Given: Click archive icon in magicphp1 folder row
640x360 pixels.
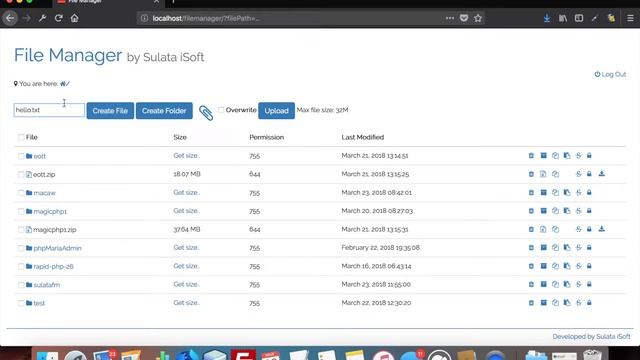Looking at the screenshot, I should point(543,211).
